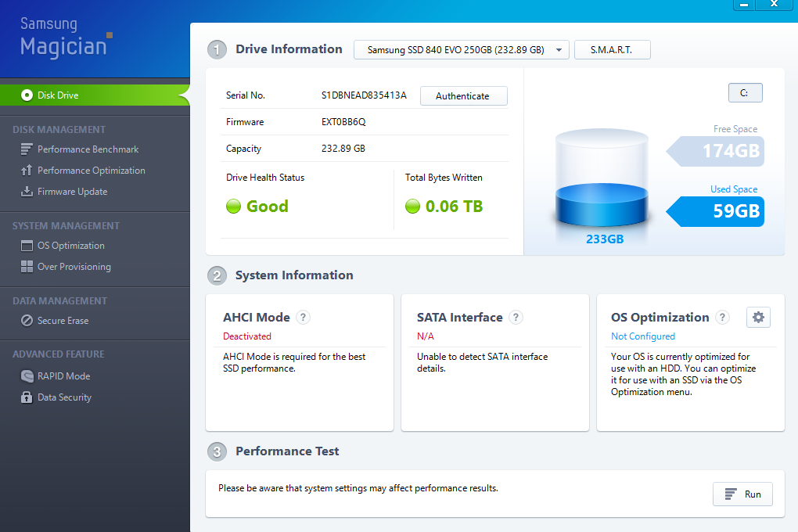Open OS Optimization gear settings
The height and width of the screenshot is (532, 798).
tap(758, 317)
